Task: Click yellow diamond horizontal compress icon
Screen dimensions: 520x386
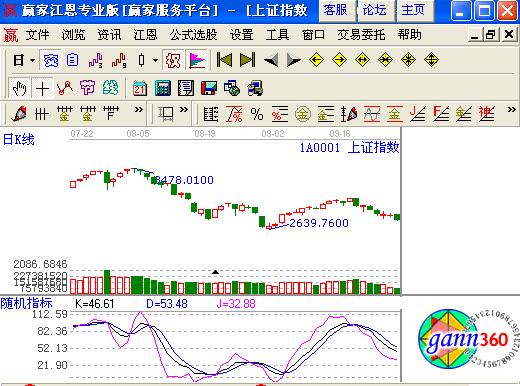Action: coord(385,60)
